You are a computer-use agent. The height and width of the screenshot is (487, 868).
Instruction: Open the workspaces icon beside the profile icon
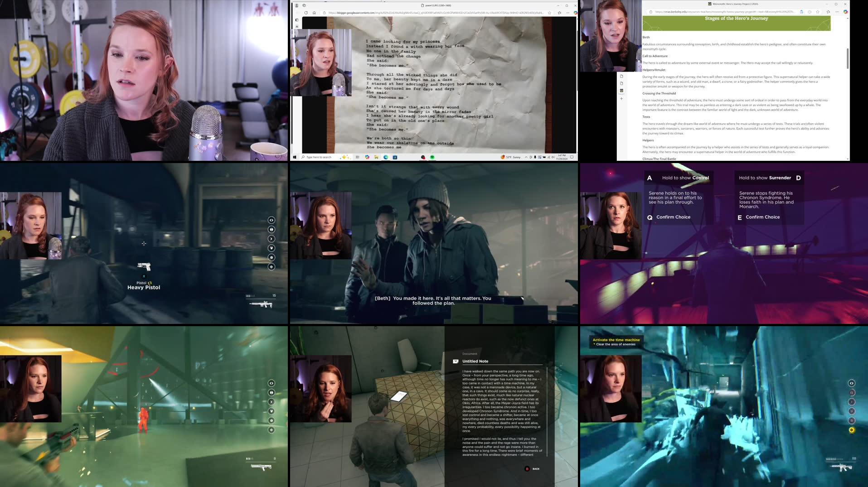pos(304,5)
